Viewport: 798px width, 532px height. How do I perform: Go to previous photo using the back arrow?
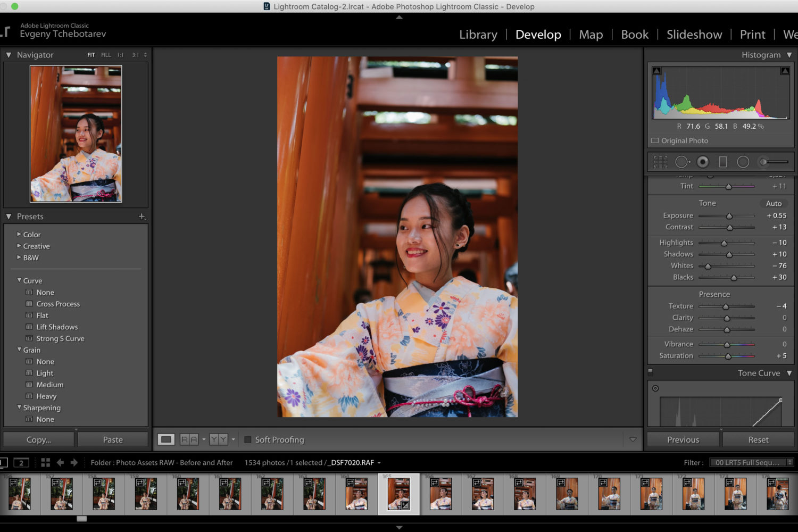(60, 462)
